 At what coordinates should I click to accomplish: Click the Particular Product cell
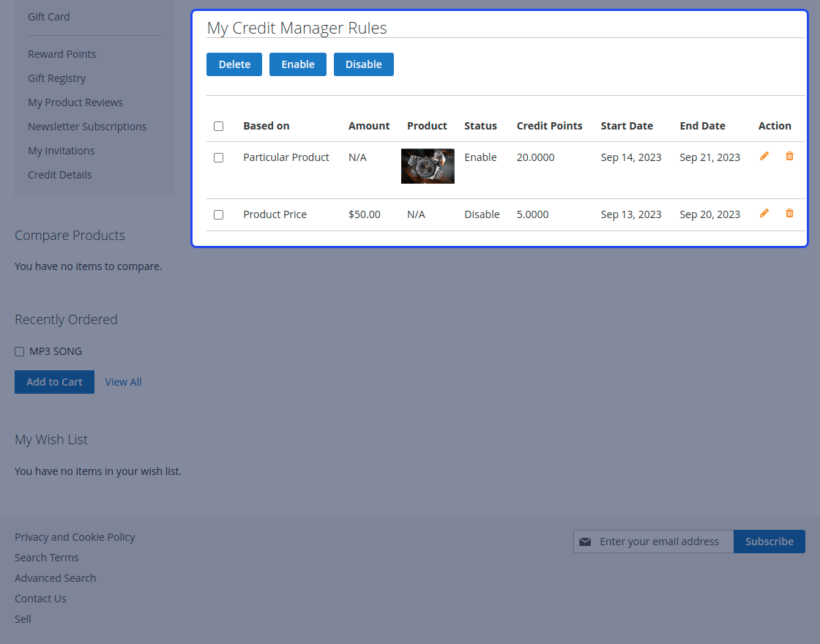[x=286, y=157]
